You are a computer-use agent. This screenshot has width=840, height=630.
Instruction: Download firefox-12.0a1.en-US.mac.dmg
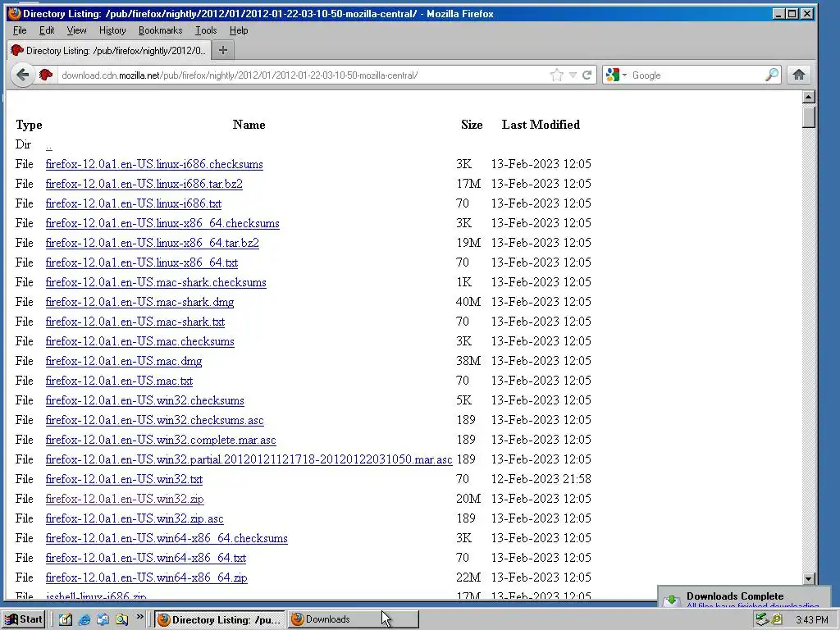(124, 361)
